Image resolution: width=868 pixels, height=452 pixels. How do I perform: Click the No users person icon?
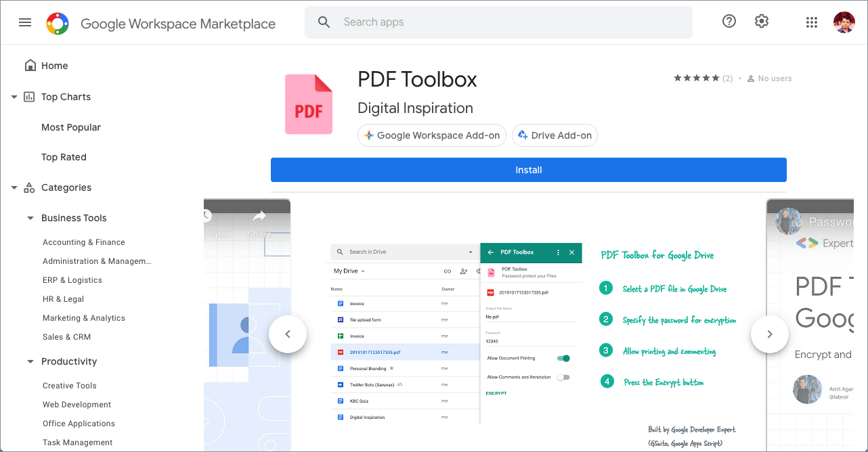(x=751, y=78)
